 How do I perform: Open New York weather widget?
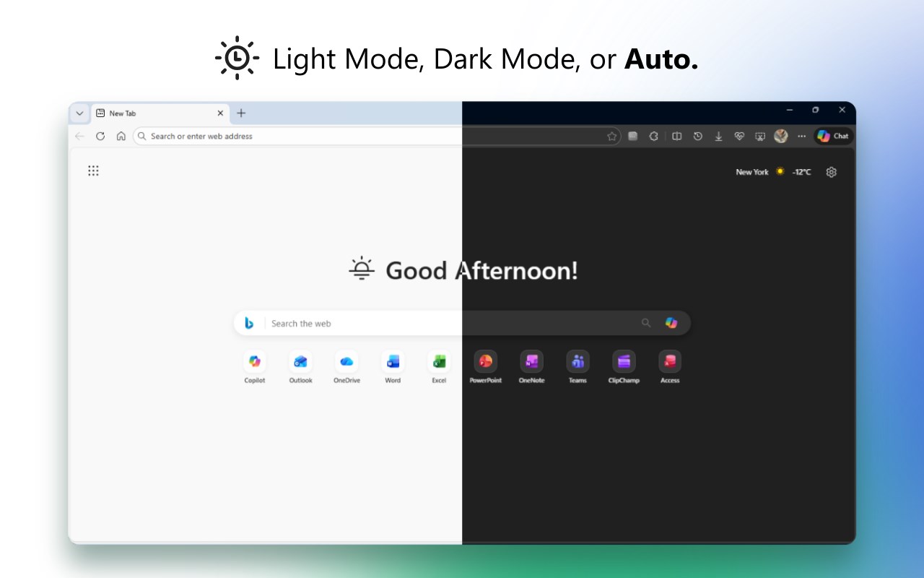(x=773, y=172)
